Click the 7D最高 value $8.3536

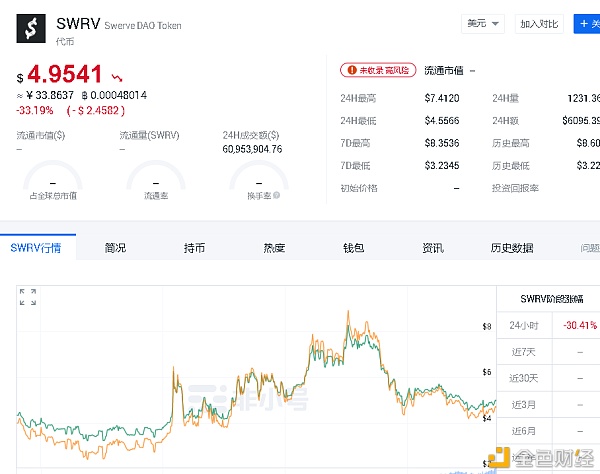tap(442, 143)
